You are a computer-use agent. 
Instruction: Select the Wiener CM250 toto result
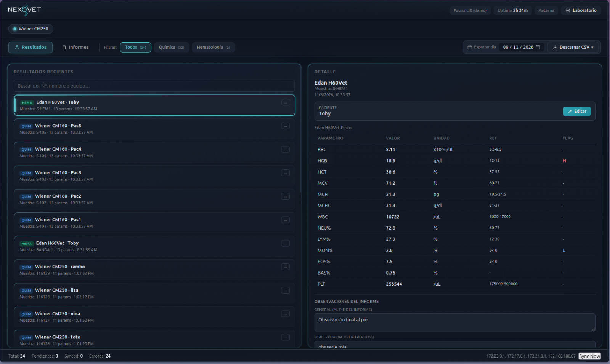pyautogui.click(x=154, y=339)
